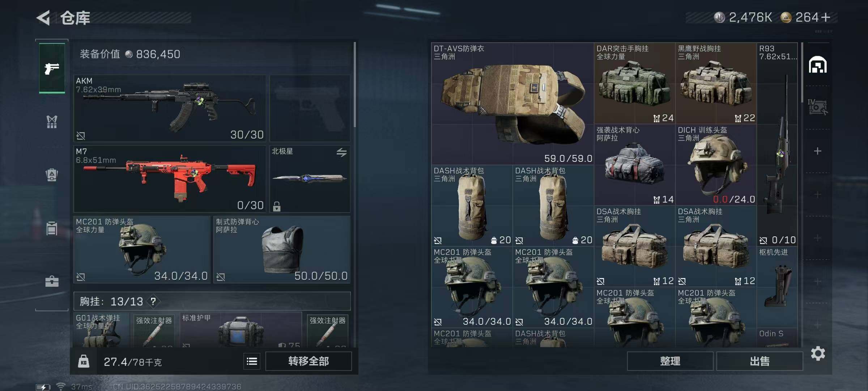
Task: Select the weapons pistol tab in sidebar
Action: coord(52,68)
